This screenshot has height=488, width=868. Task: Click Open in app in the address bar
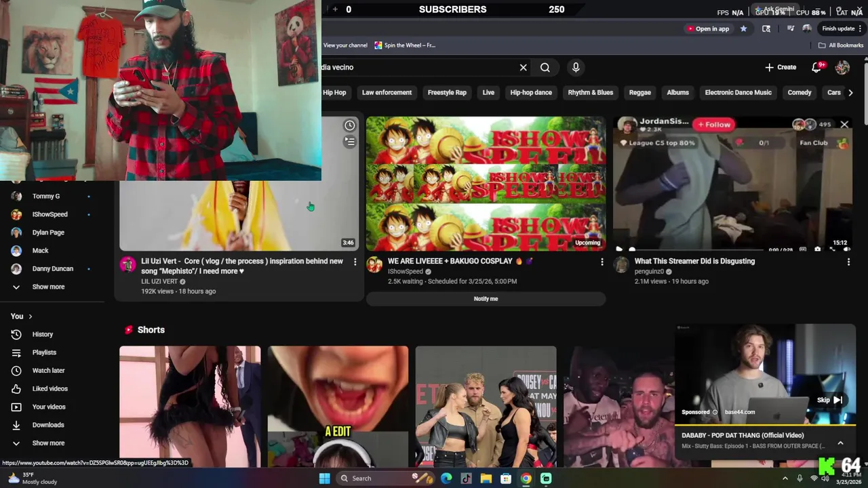[x=707, y=28]
